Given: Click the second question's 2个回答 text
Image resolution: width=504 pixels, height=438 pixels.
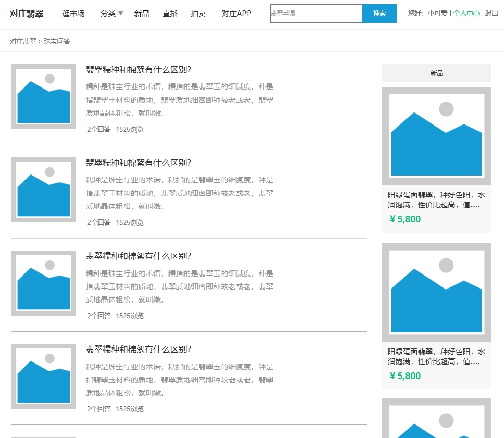Looking at the screenshot, I should tap(99, 222).
